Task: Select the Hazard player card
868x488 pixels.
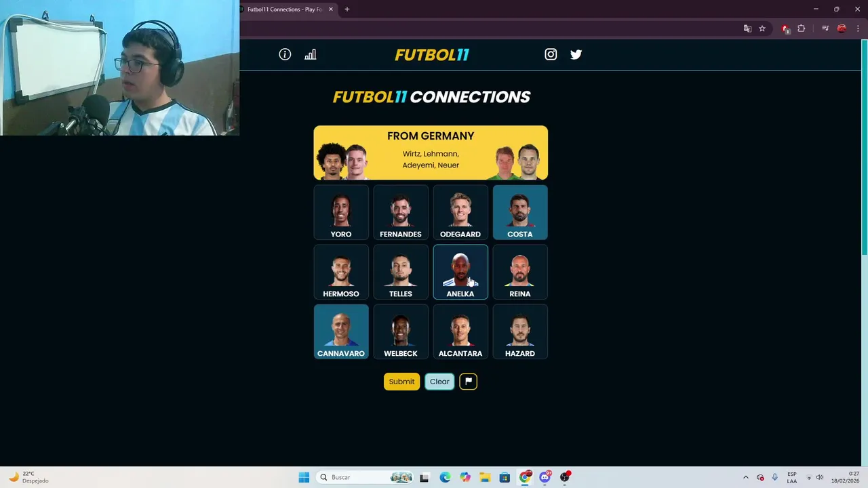Action: (520, 331)
